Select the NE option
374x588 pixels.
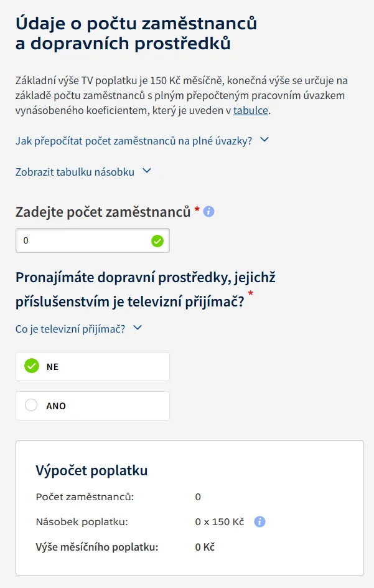click(93, 366)
